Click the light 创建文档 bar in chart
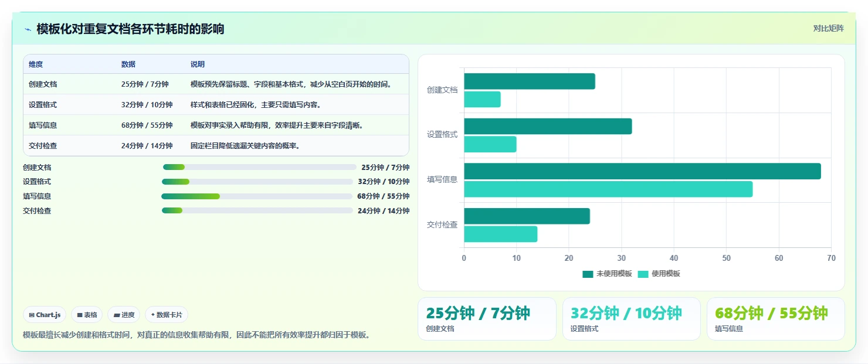Viewport: 868px width, 364px height. pos(482,100)
